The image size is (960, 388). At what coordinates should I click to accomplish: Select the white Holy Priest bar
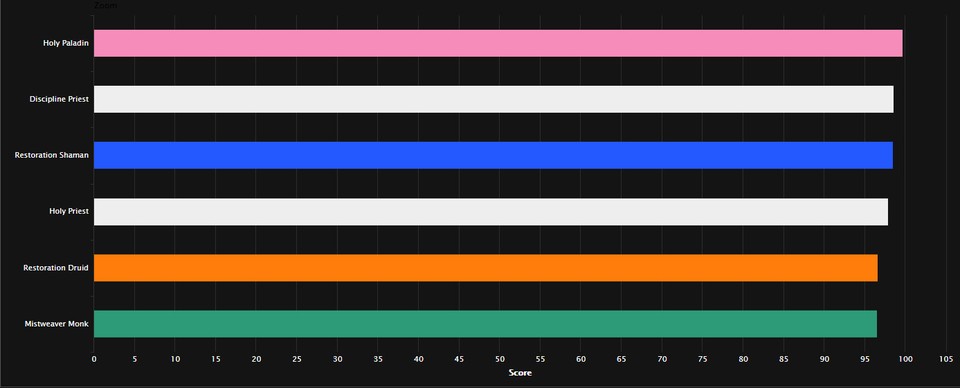(490, 212)
